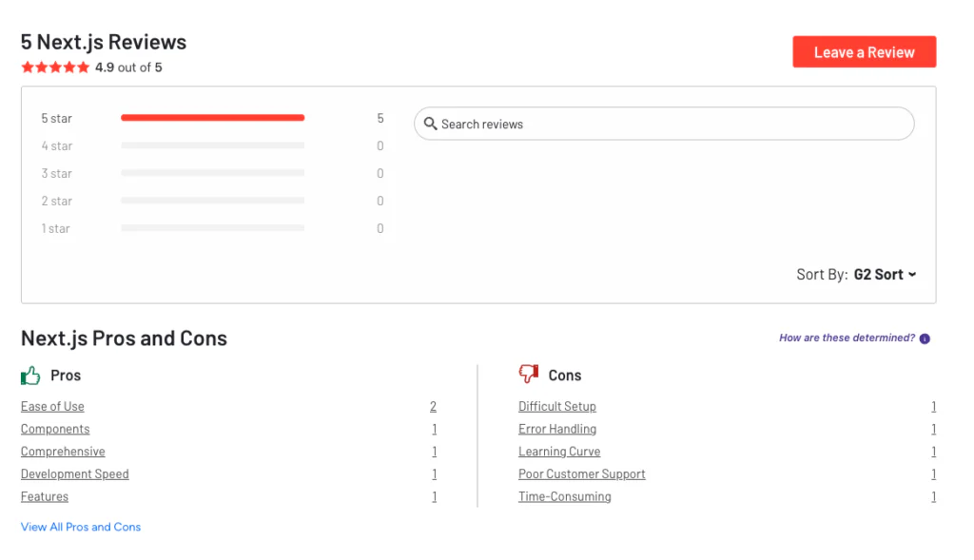This screenshot has width=974, height=560.
Task: Click the green thumbs-up Pros icon
Action: point(29,375)
